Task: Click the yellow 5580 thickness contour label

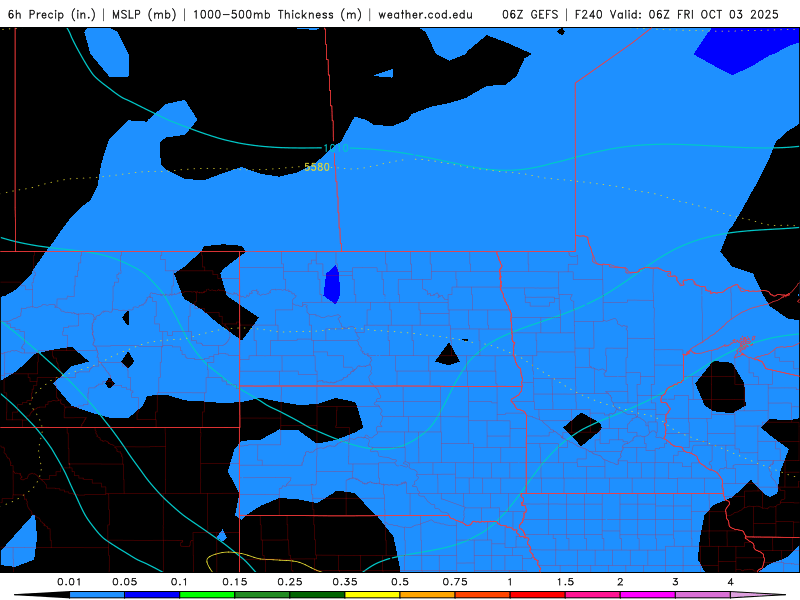Action: pos(317,167)
